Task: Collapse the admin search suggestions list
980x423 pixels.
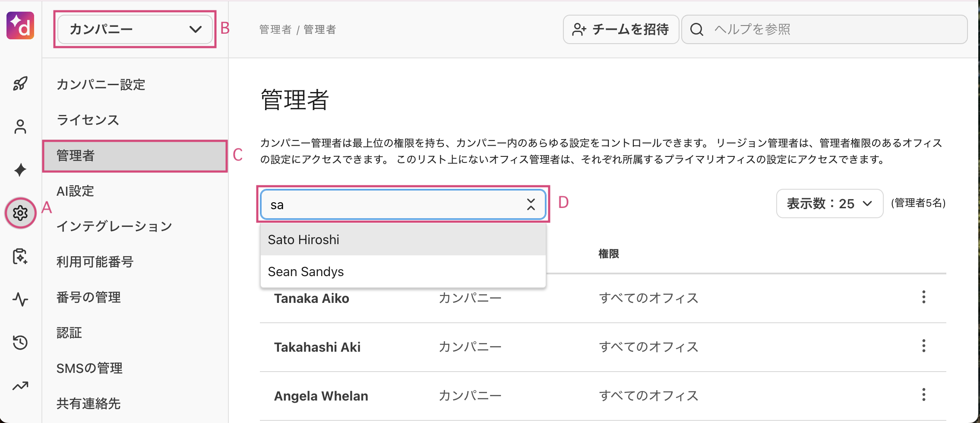Action: coord(530,204)
